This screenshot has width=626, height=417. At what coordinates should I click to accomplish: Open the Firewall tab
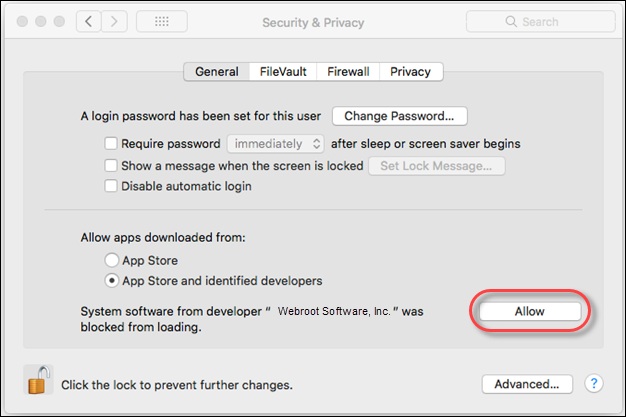click(348, 72)
